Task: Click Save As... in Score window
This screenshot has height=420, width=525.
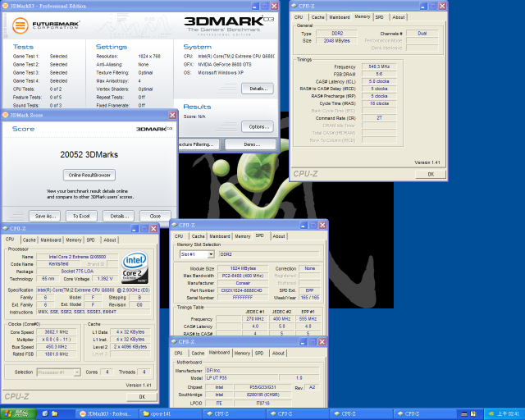Action: tap(45, 216)
